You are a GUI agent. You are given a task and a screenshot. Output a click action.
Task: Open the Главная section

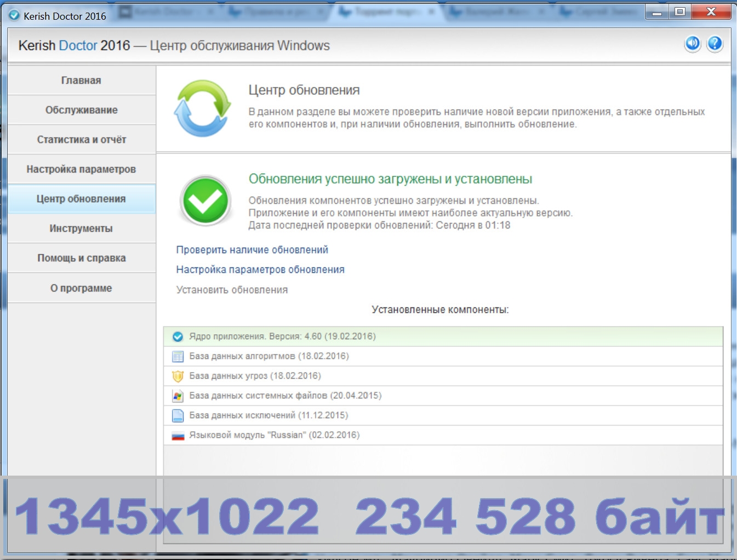[81, 81]
